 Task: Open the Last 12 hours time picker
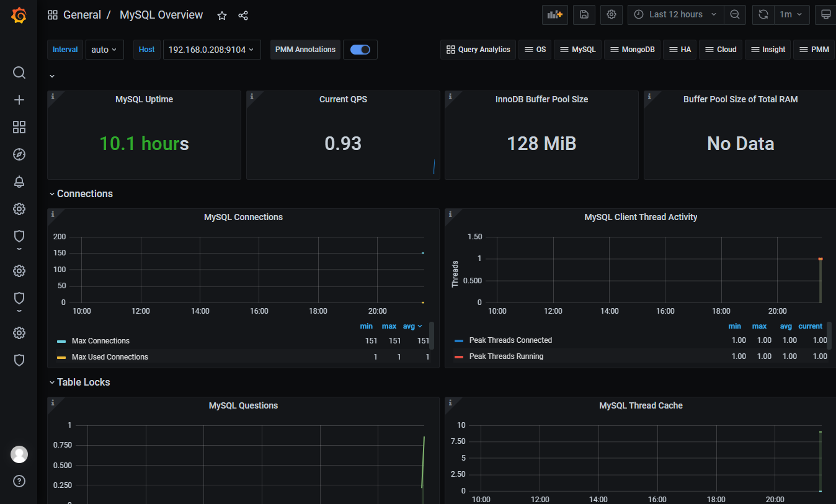point(675,14)
